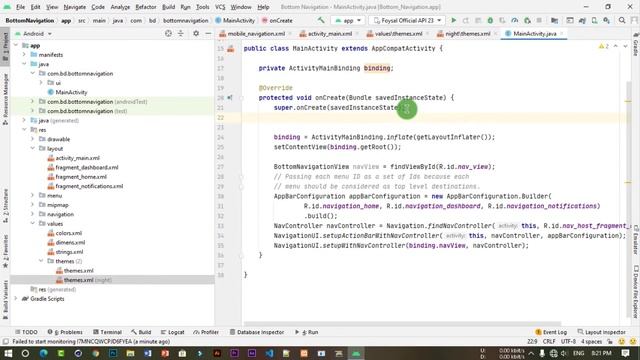The width and height of the screenshot is (640, 360).
Task: Expand the Gradle Scripts node
Action: tap(16, 299)
